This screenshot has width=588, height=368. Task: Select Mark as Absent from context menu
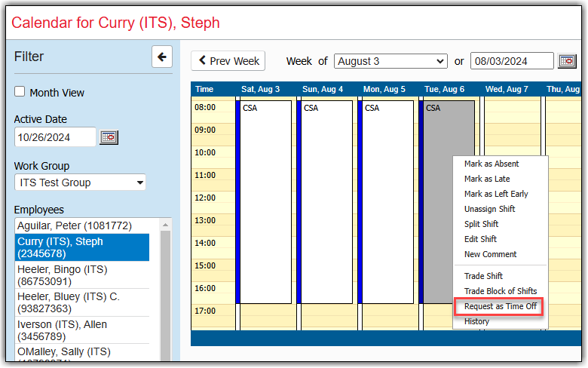[x=492, y=164]
